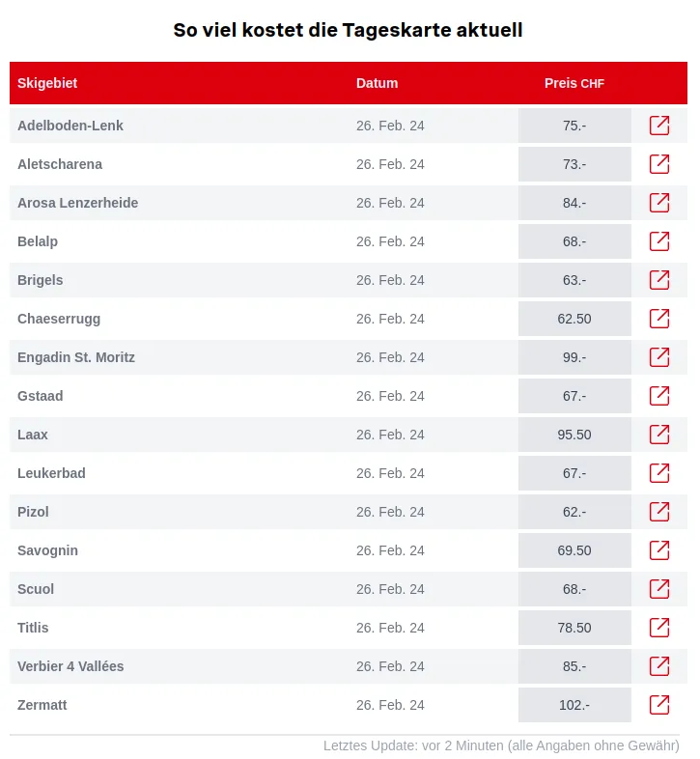700x759 pixels.
Task: Open external link icon for Savognin
Action: pyautogui.click(x=659, y=550)
